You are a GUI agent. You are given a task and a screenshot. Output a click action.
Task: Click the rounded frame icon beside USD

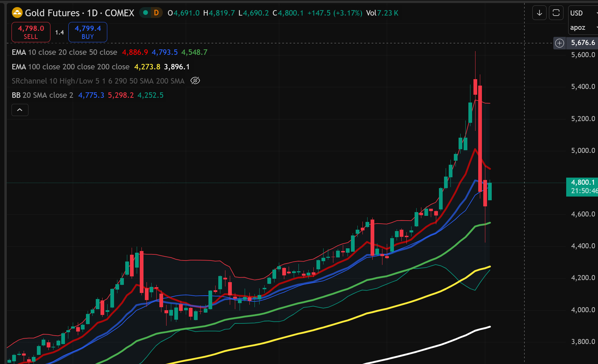click(556, 13)
